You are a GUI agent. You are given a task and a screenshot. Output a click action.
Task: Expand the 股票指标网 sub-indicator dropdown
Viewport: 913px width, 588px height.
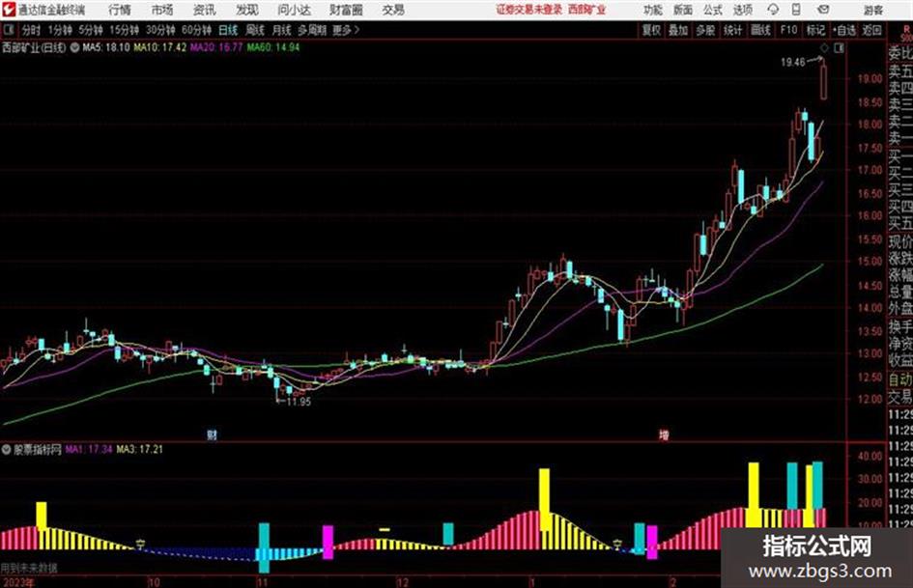(7, 449)
